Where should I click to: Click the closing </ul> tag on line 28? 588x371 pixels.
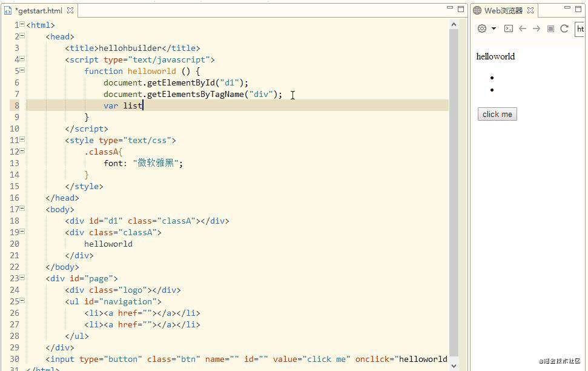point(77,336)
